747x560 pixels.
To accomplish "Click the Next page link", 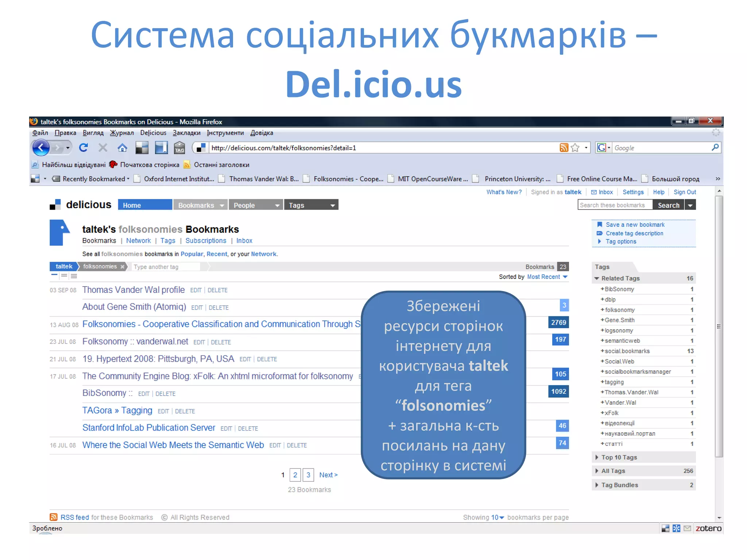I will point(328,475).
